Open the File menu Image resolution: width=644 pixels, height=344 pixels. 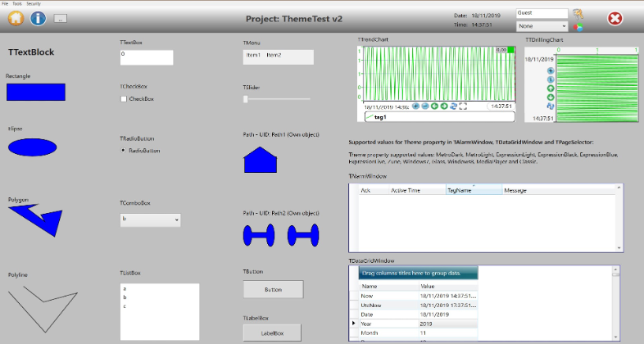[5, 3]
